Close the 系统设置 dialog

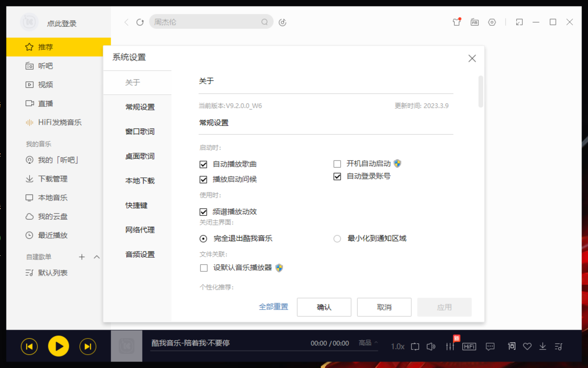point(472,58)
